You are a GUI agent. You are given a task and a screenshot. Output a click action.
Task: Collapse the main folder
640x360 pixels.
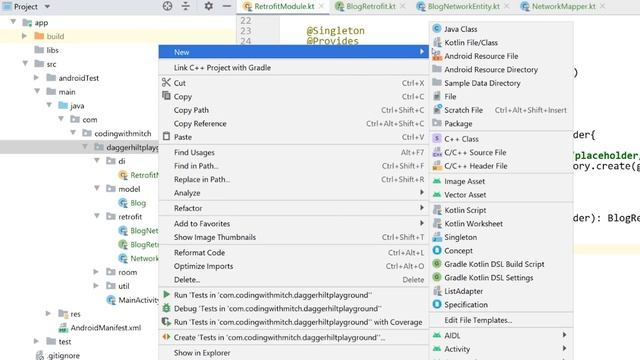coord(37,91)
